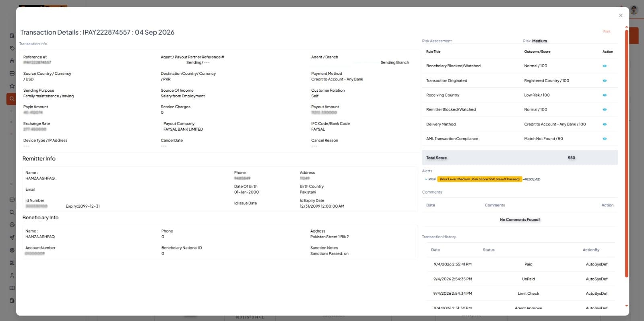
Task: Click the lock icon in background sidebar
Action: click(12, 61)
